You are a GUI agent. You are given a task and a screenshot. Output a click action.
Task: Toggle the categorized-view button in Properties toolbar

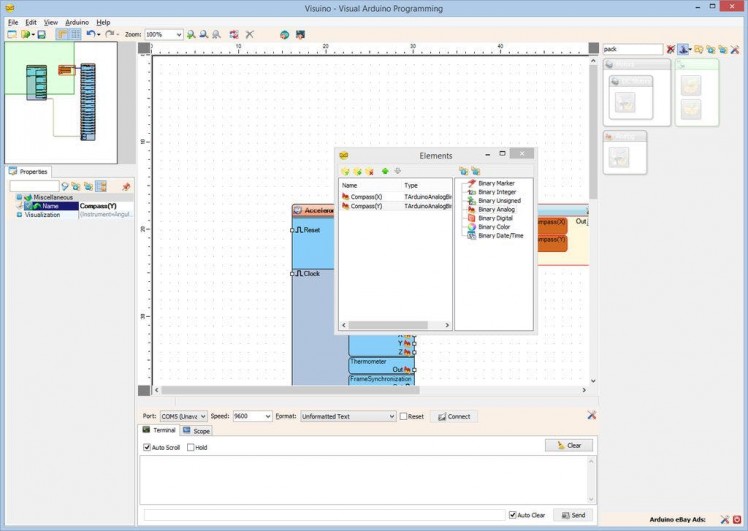(x=101, y=187)
